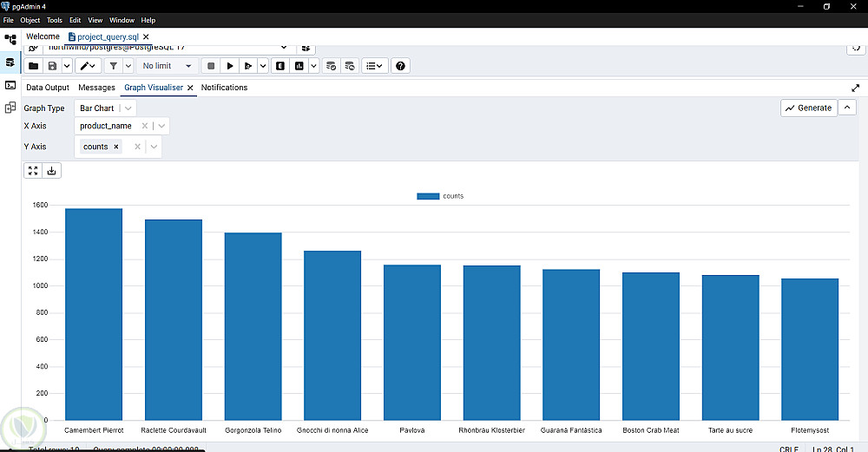Viewport: 868px width, 452px height.
Task: Open the PSQL terminal sidebar icon
Action: [10, 85]
